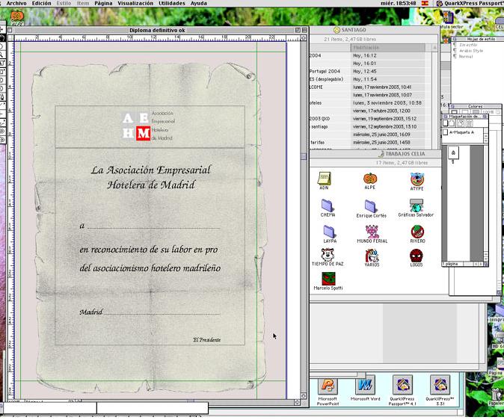
Task: Open the RIVERO icon
Action: 417,234
